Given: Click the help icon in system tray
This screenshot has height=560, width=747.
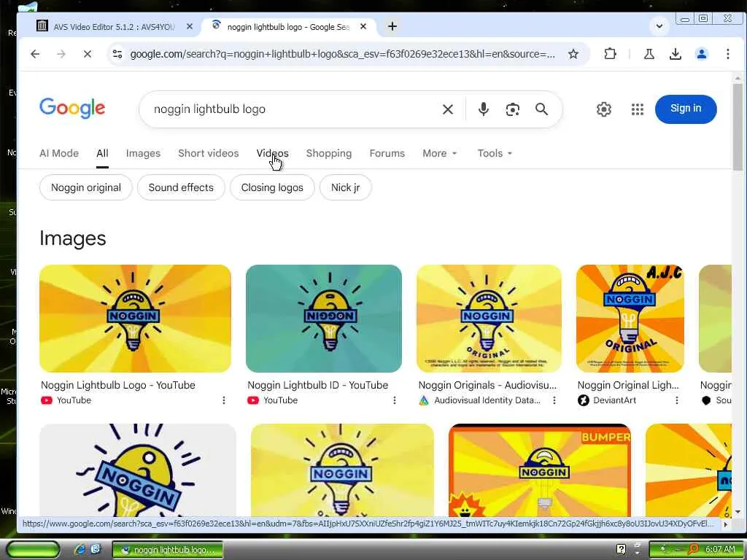Looking at the screenshot, I should tap(621, 549).
